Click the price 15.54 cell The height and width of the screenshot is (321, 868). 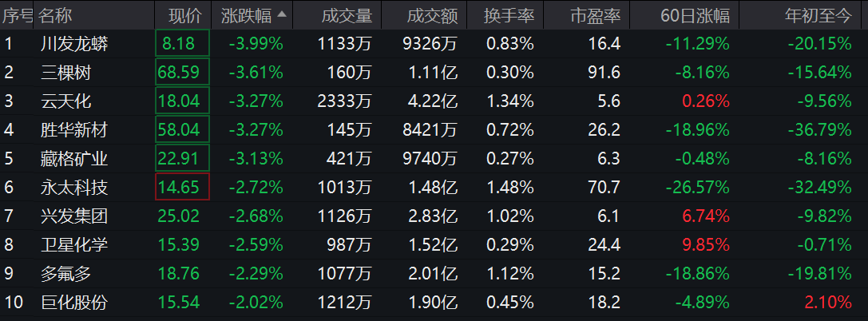point(179,303)
